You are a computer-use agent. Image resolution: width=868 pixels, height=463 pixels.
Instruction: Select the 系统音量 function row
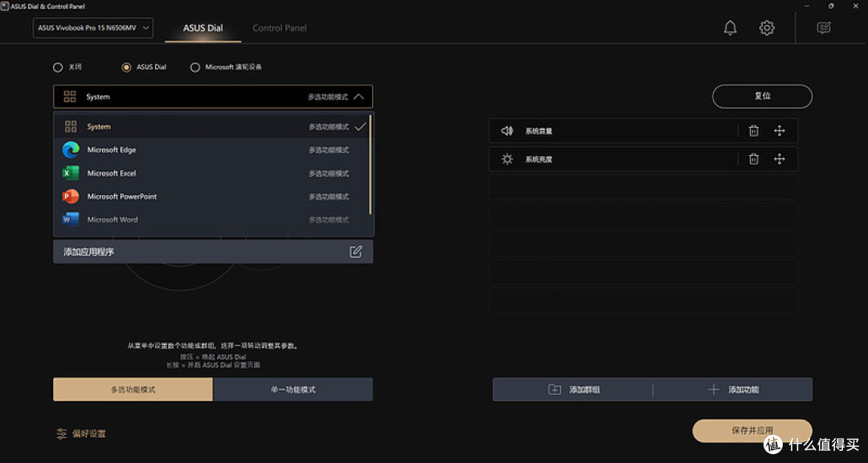pyautogui.click(x=643, y=131)
